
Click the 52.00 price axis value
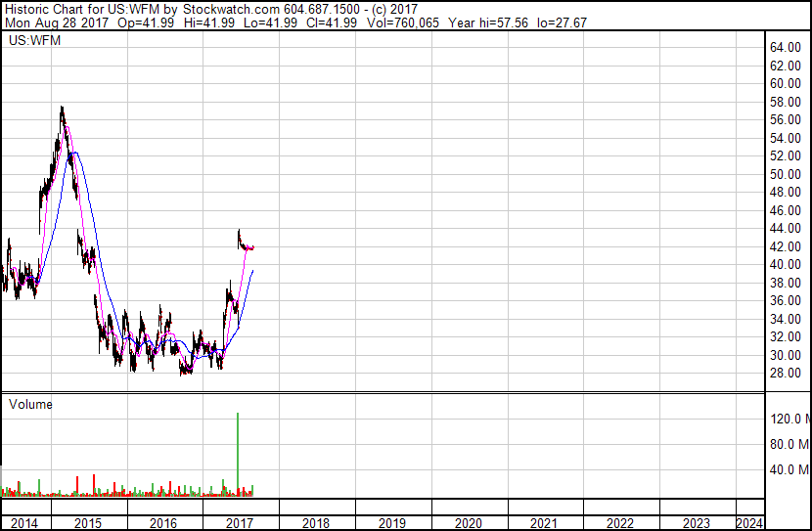(x=786, y=155)
